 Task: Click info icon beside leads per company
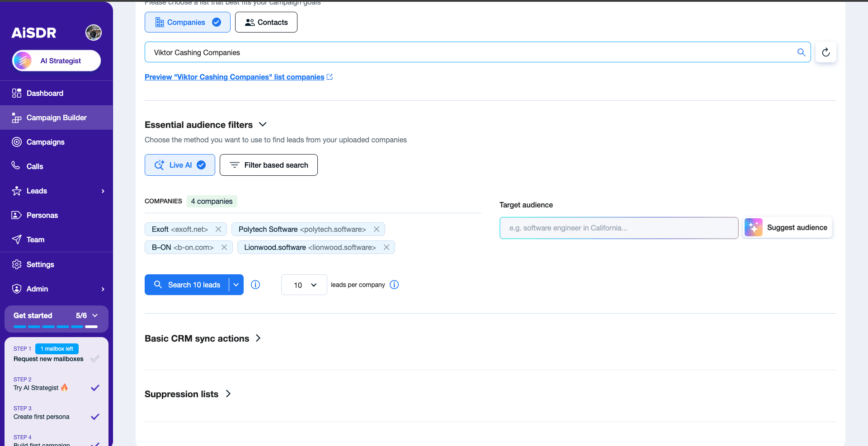[x=394, y=285]
